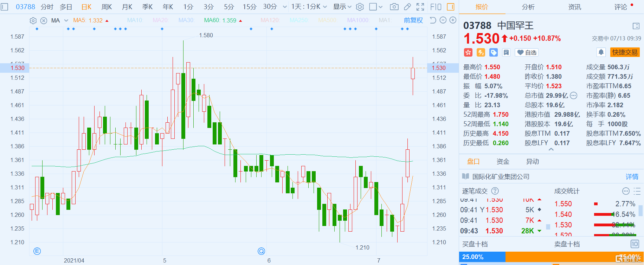The image size is (644, 265).
Task: Select the drawing pencil tool
Action: tap(407, 7)
